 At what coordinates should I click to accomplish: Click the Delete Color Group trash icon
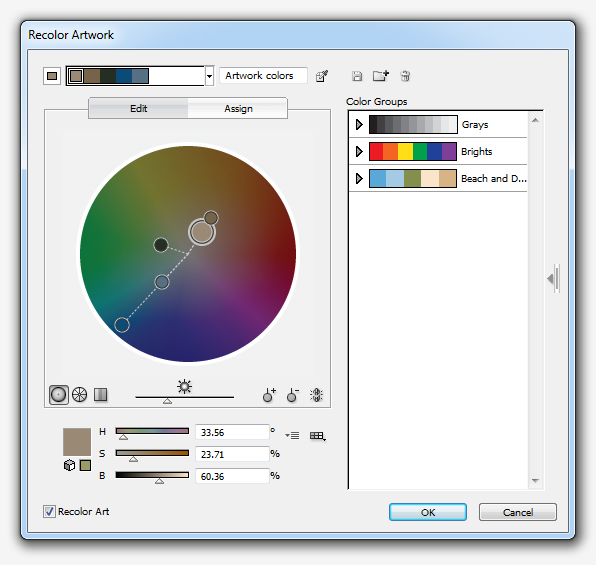click(405, 76)
